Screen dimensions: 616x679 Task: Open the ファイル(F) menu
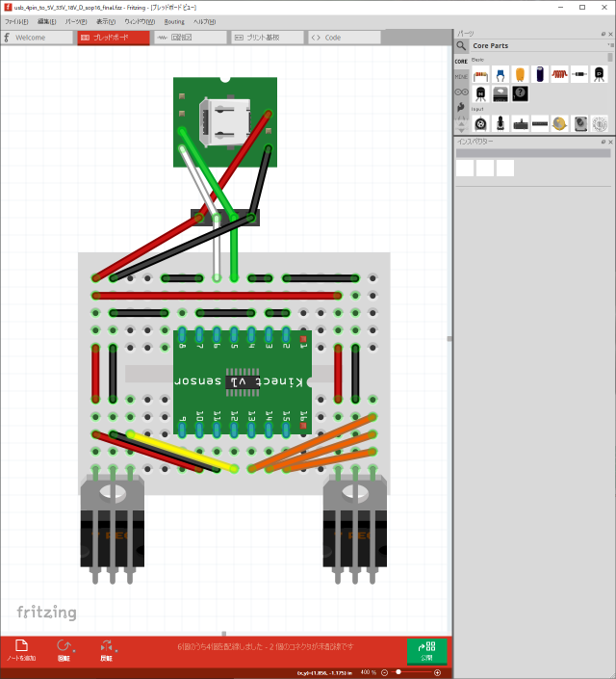click(x=16, y=21)
